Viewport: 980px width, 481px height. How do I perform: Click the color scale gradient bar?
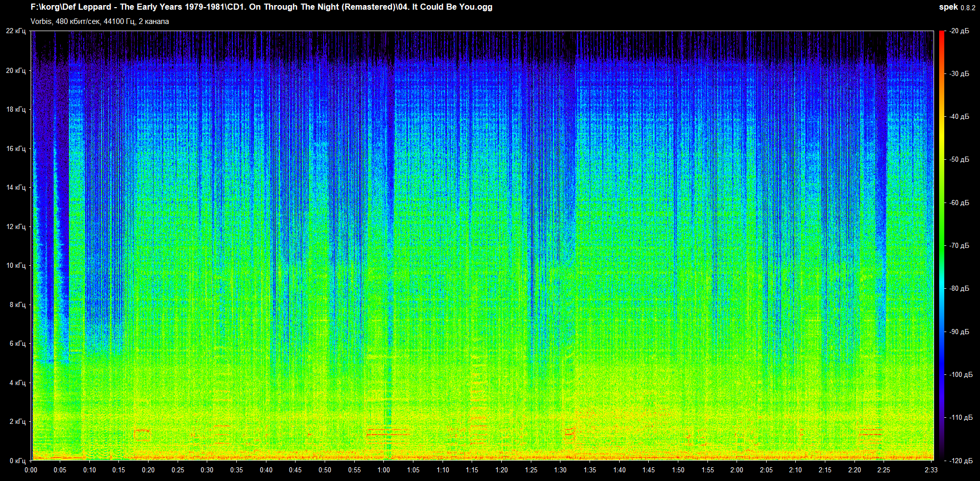pos(942,245)
